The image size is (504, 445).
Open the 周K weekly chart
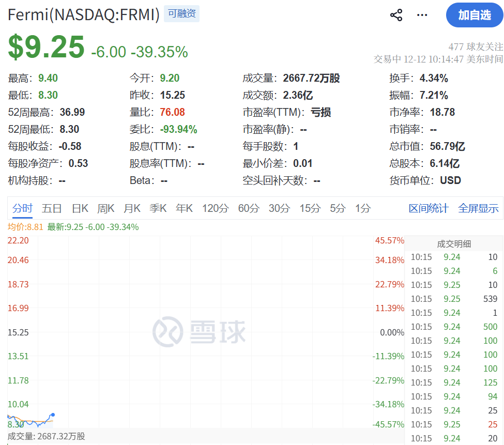(105, 208)
